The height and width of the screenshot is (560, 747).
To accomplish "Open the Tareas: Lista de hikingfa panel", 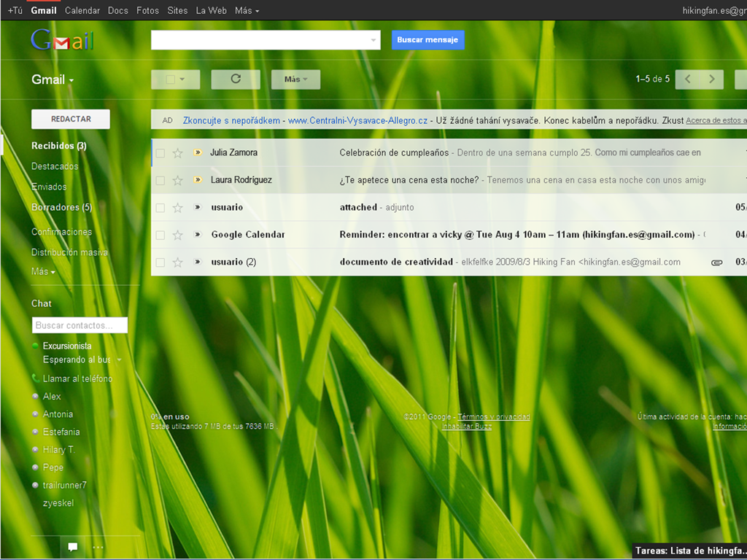I will tap(689, 551).
